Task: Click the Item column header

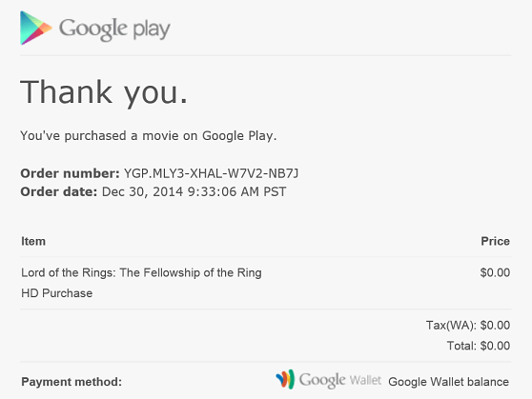Action: pos(33,241)
